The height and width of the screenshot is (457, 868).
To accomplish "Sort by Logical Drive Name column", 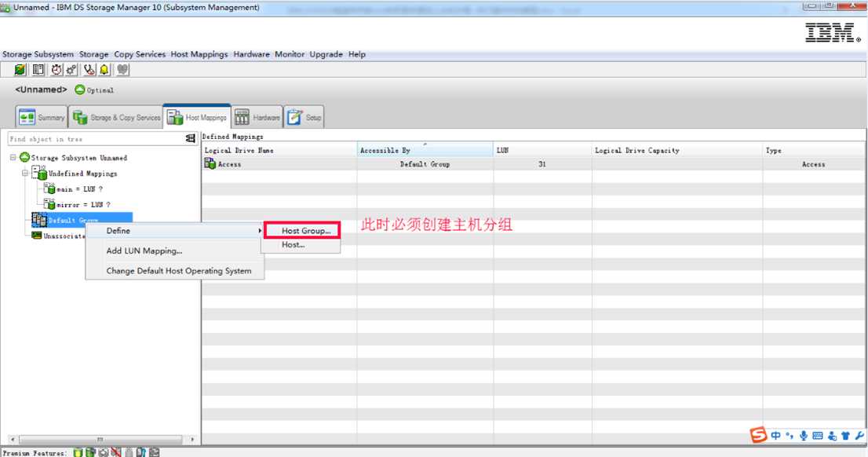I will pyautogui.click(x=279, y=150).
